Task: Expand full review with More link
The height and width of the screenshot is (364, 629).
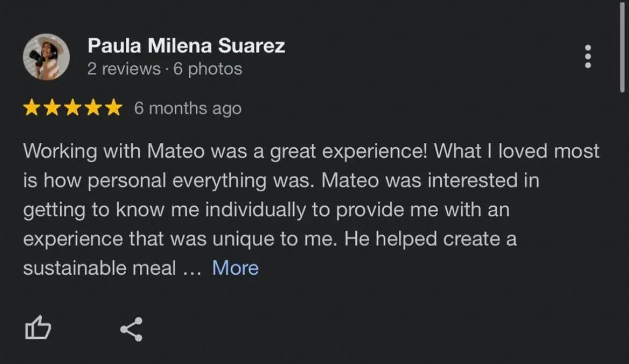Action: click(x=235, y=267)
